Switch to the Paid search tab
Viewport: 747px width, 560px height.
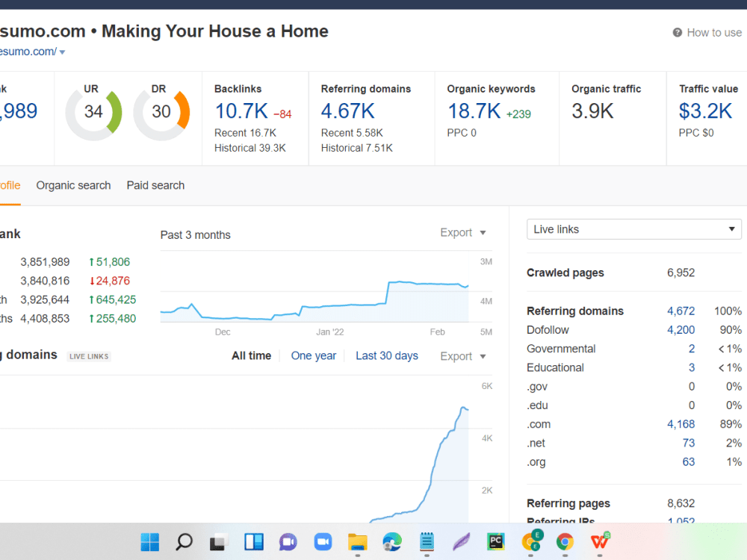click(155, 185)
